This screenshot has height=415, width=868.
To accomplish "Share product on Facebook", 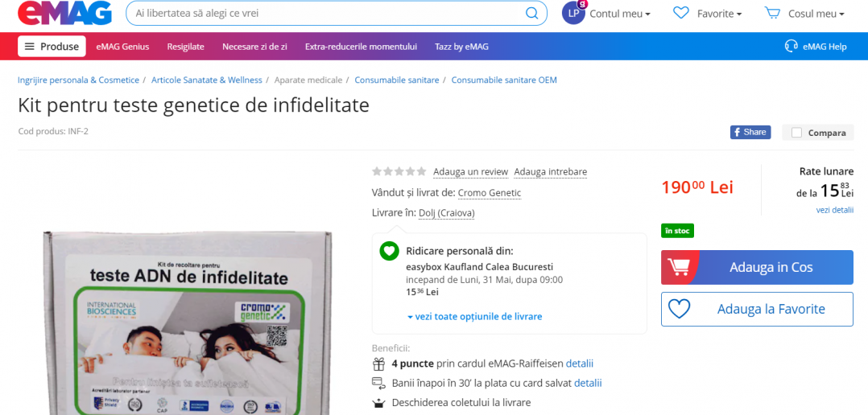I will pyautogui.click(x=750, y=132).
